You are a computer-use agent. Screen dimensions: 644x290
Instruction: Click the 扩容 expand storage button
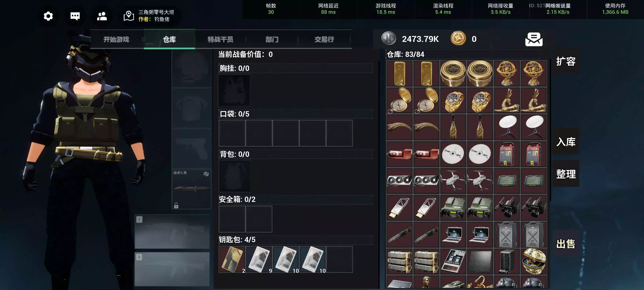[566, 61]
